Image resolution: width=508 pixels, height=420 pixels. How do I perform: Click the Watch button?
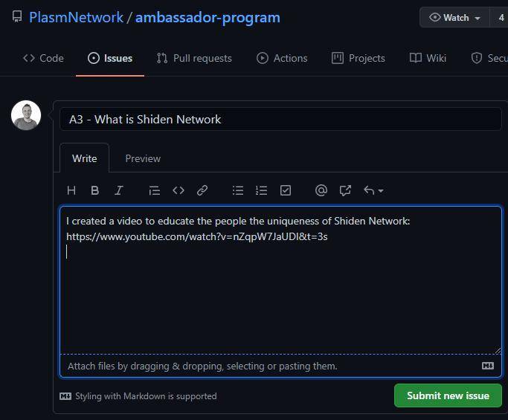(x=455, y=18)
